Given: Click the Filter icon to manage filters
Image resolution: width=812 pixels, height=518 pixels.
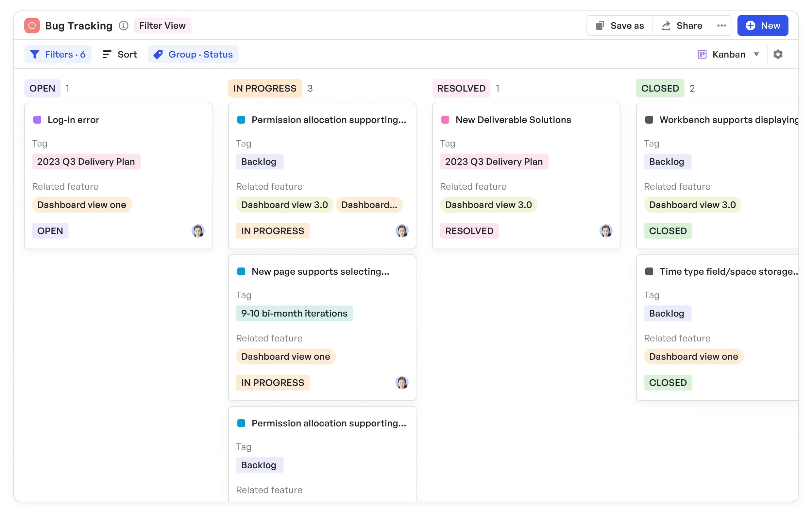Looking at the screenshot, I should pyautogui.click(x=34, y=54).
